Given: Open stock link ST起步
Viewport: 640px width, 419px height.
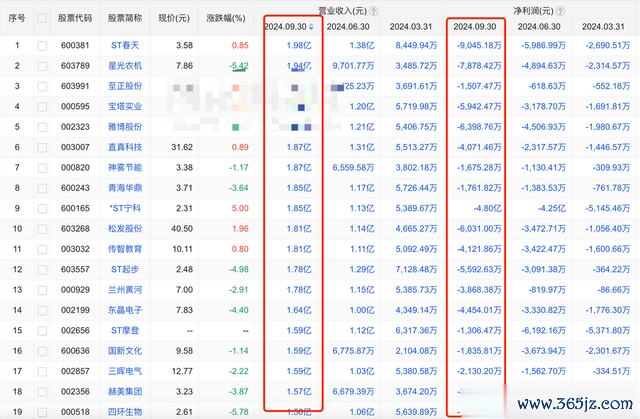Looking at the screenshot, I should pyautogui.click(x=125, y=269).
